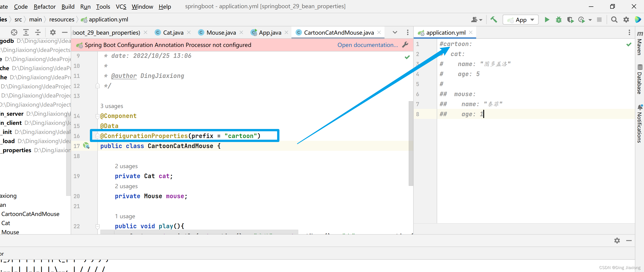644x272 pixels.
Task: Open IDE settings gear in toolbar
Action: pos(626,20)
